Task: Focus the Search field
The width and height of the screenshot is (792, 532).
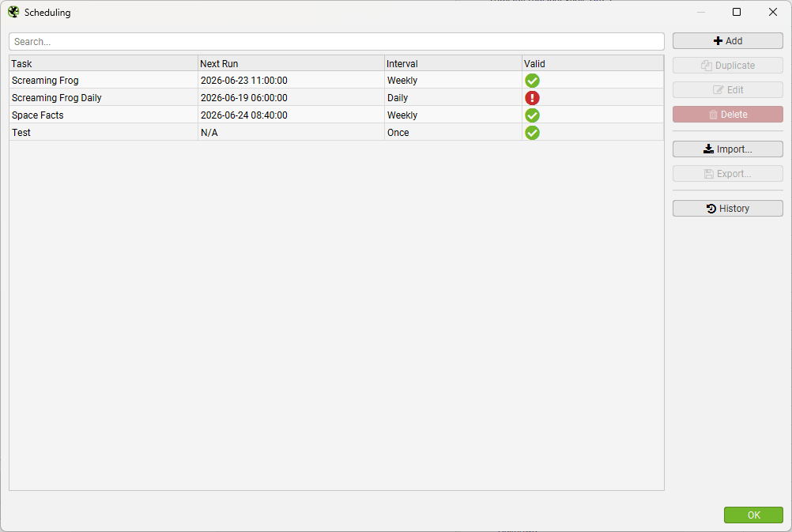Action: [337, 41]
